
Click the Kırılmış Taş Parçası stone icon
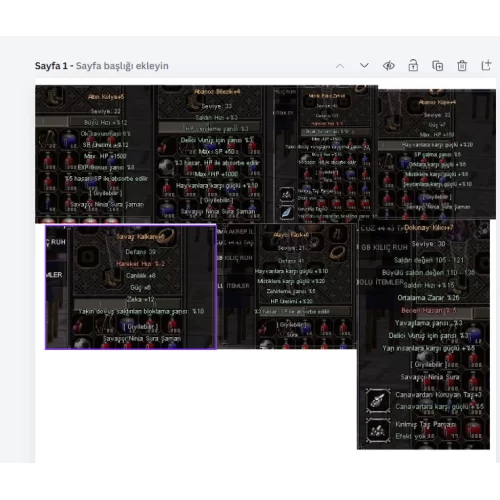378,430
